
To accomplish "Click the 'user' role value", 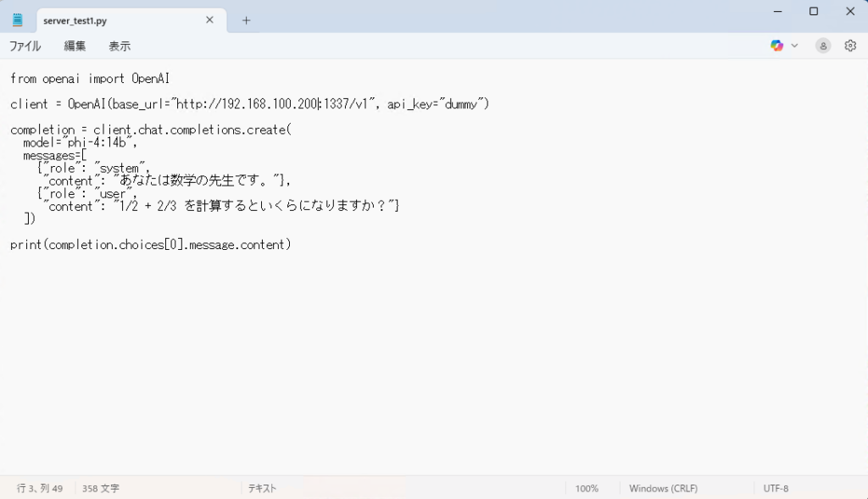I will click(113, 194).
